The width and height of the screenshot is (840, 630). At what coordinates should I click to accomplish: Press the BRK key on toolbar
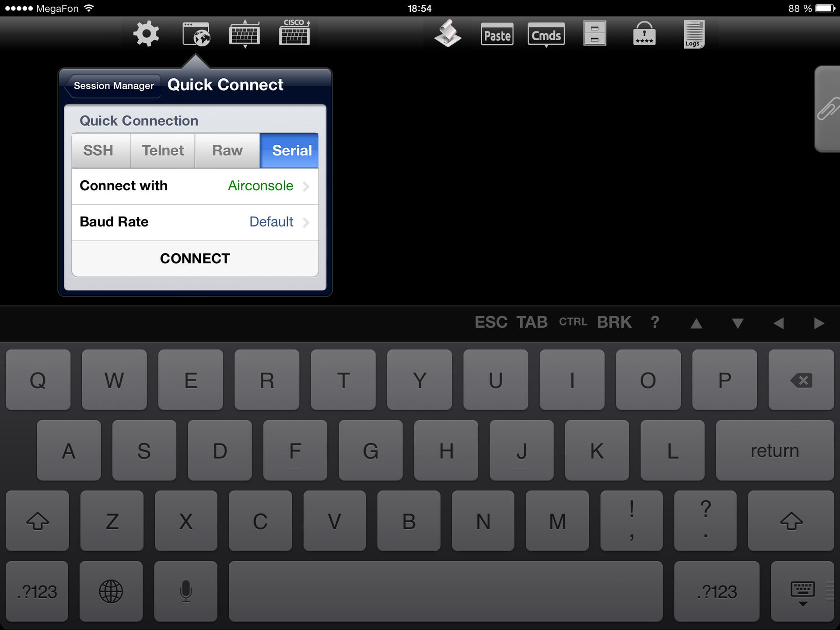[614, 322]
